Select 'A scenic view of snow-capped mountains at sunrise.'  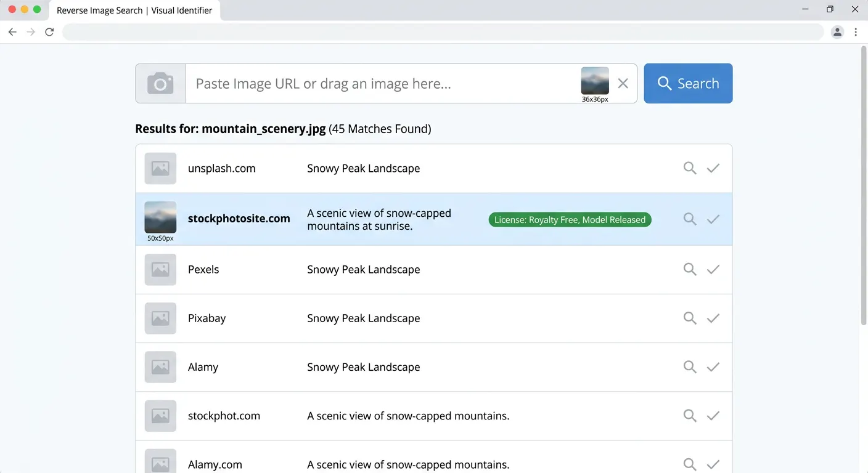(379, 219)
